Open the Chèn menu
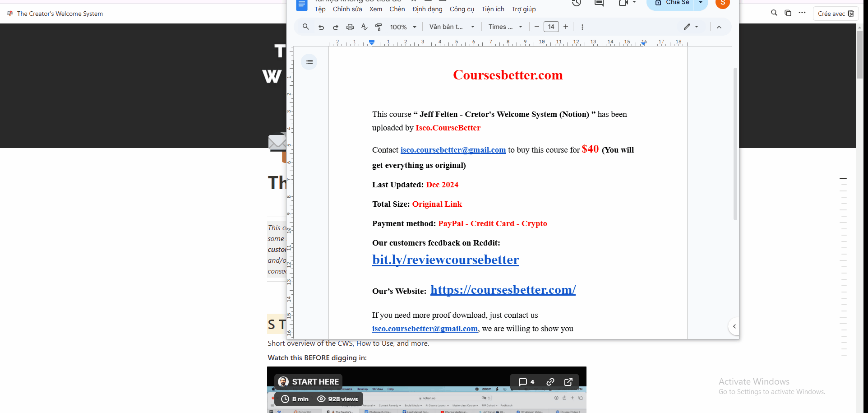This screenshot has width=868, height=413. (x=397, y=9)
